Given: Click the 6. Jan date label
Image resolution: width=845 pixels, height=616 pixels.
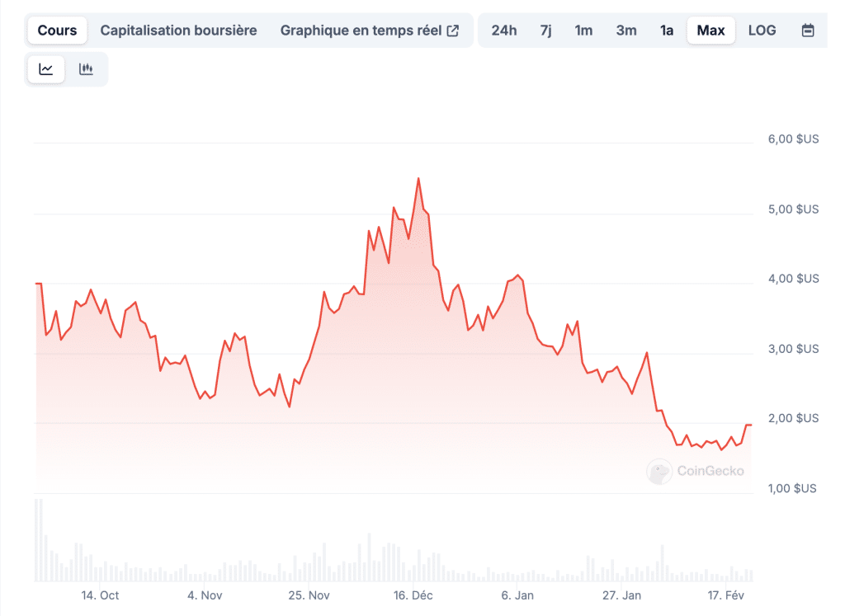Looking at the screenshot, I should pos(517,595).
